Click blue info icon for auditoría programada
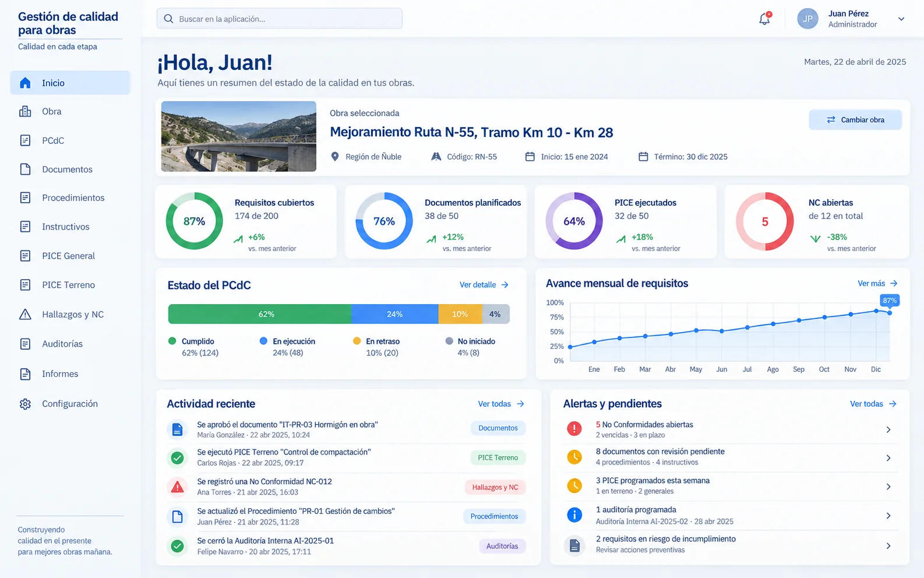This screenshot has height=578, width=924. point(574,515)
